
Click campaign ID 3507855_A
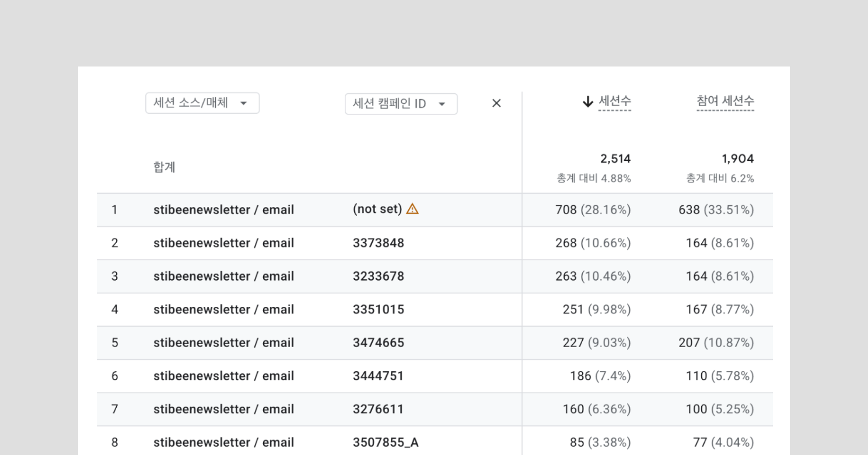pos(386,442)
